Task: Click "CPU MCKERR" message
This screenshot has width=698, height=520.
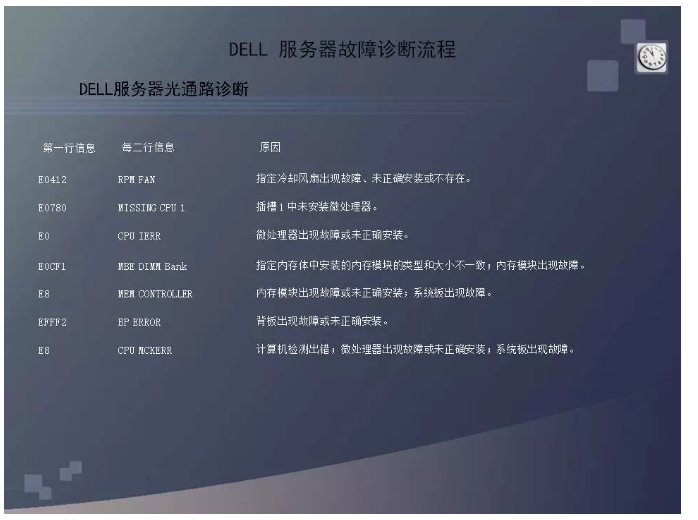Action: click(x=145, y=351)
